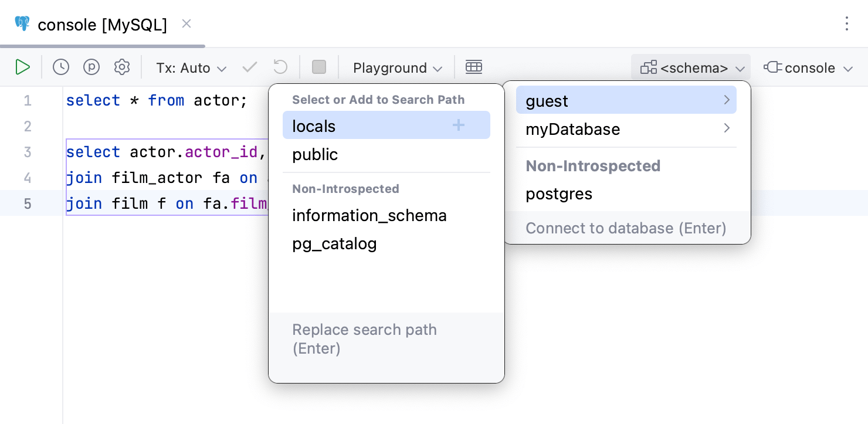
Task: Click line number 5 in the gutter
Action: tap(27, 203)
